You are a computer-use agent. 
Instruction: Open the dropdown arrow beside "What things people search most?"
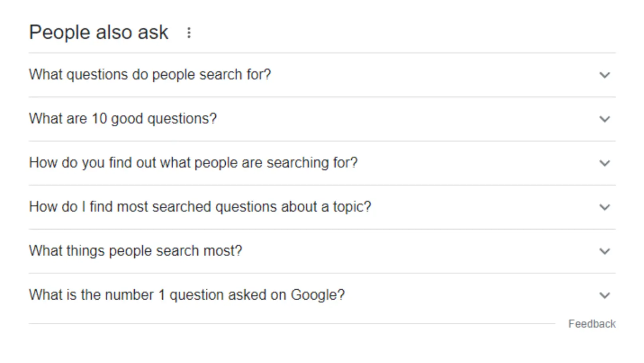pyautogui.click(x=605, y=251)
